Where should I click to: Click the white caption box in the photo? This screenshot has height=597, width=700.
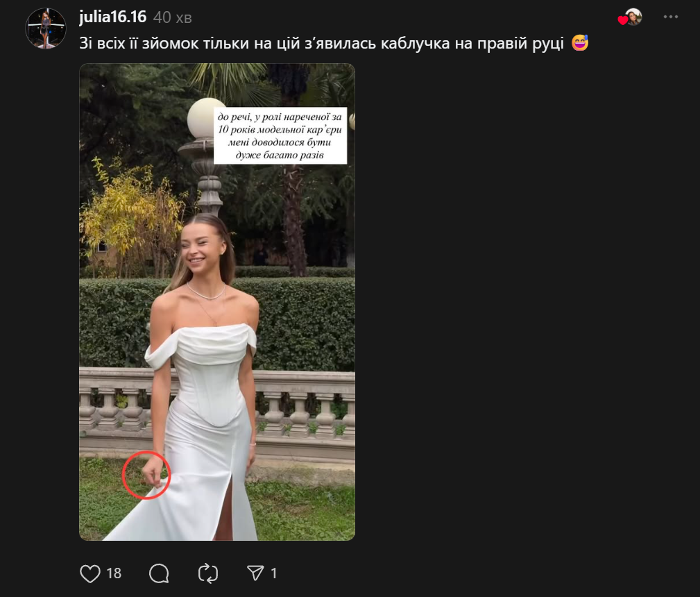pyautogui.click(x=280, y=135)
